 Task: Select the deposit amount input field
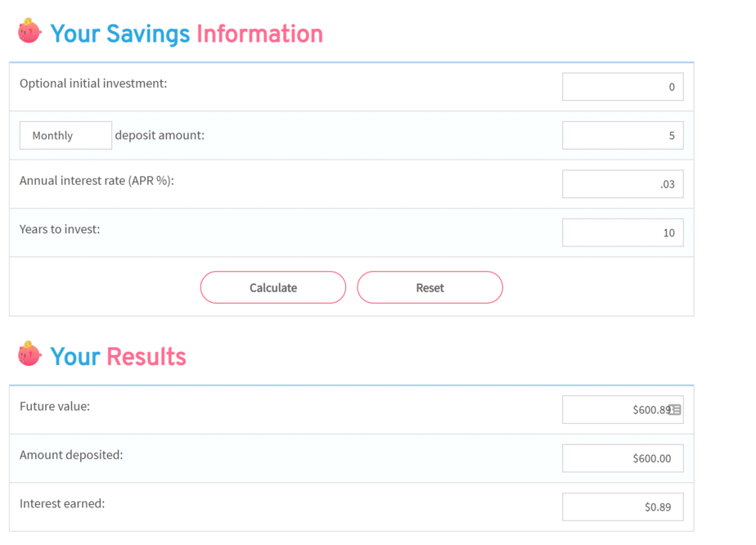tap(623, 136)
